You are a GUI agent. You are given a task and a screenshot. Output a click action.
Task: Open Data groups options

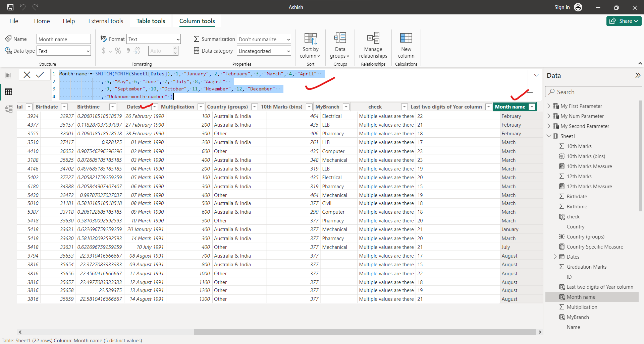point(340,45)
